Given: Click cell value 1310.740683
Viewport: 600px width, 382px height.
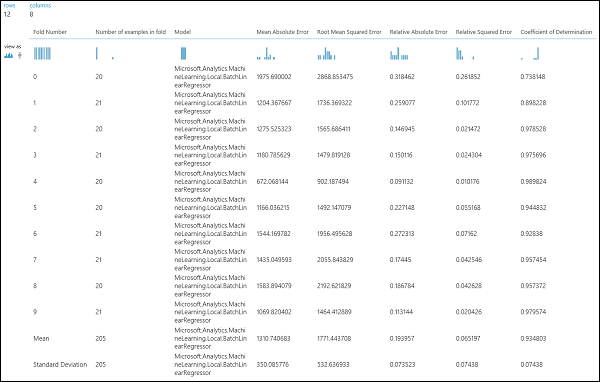Looking at the screenshot, I should (273, 338).
